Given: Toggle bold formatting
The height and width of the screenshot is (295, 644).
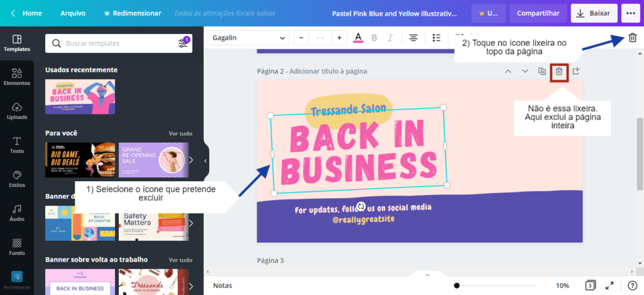Looking at the screenshot, I should click(374, 38).
